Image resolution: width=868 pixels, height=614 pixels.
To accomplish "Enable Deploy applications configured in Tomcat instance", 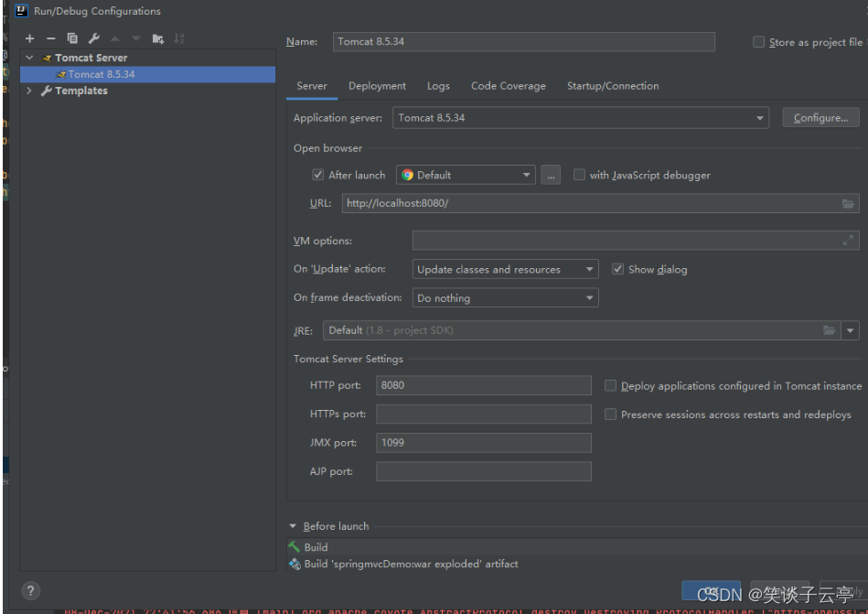I will pyautogui.click(x=610, y=386).
